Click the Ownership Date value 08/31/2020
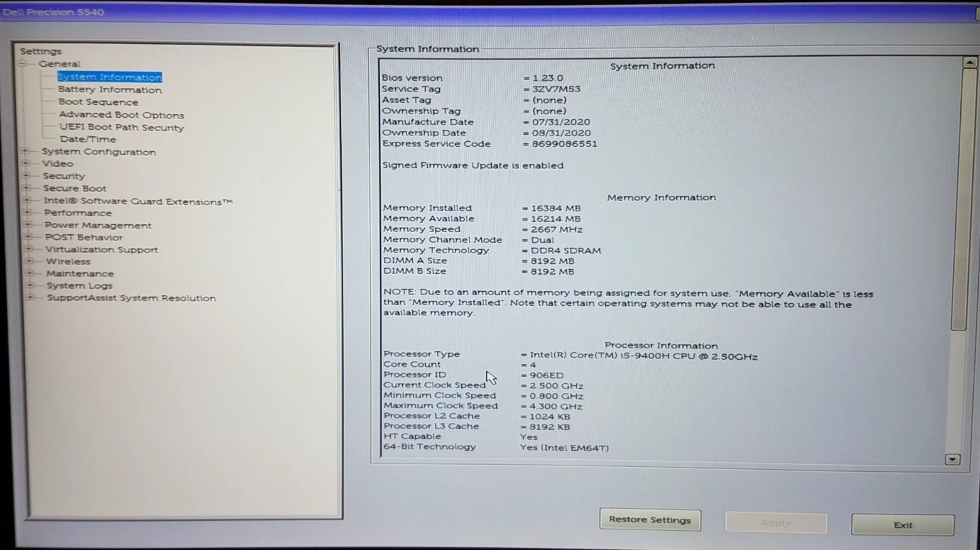The image size is (980, 550). [x=561, y=133]
